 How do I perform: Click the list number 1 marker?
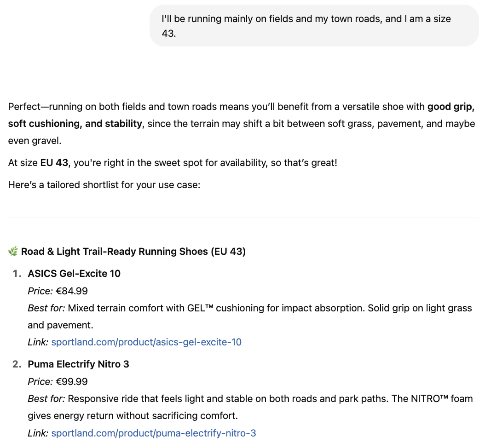[x=17, y=273]
